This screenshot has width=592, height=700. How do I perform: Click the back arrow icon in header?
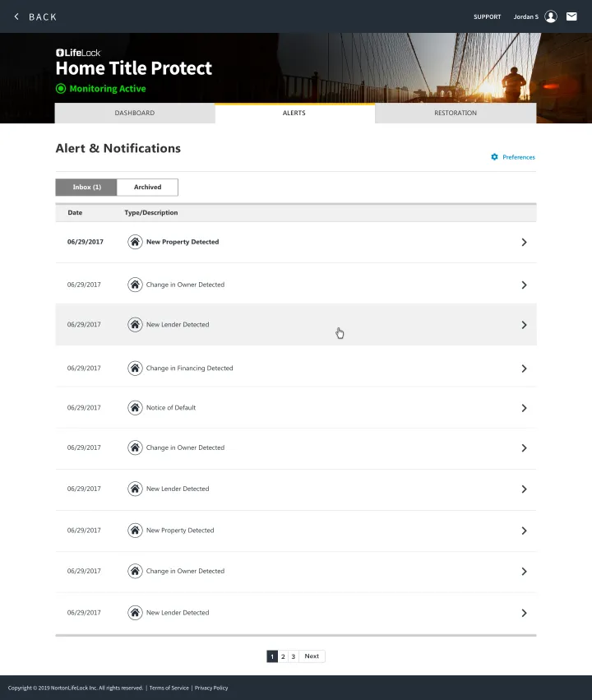[16, 16]
